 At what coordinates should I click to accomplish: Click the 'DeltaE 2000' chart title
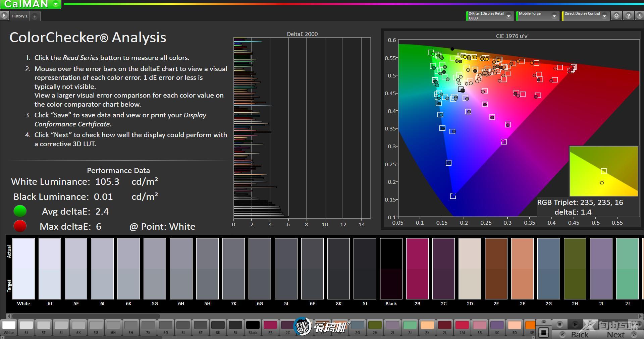pyautogui.click(x=302, y=34)
